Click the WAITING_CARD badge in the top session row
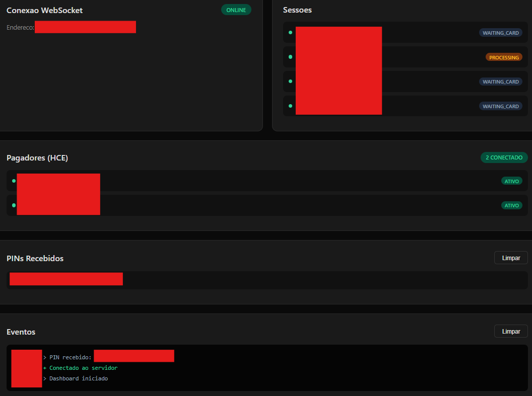 point(500,33)
